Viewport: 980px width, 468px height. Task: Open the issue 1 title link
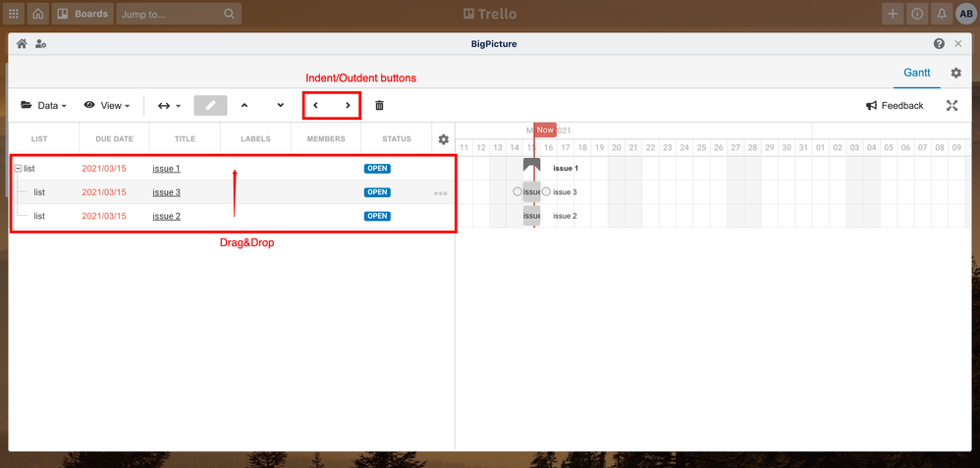click(166, 168)
